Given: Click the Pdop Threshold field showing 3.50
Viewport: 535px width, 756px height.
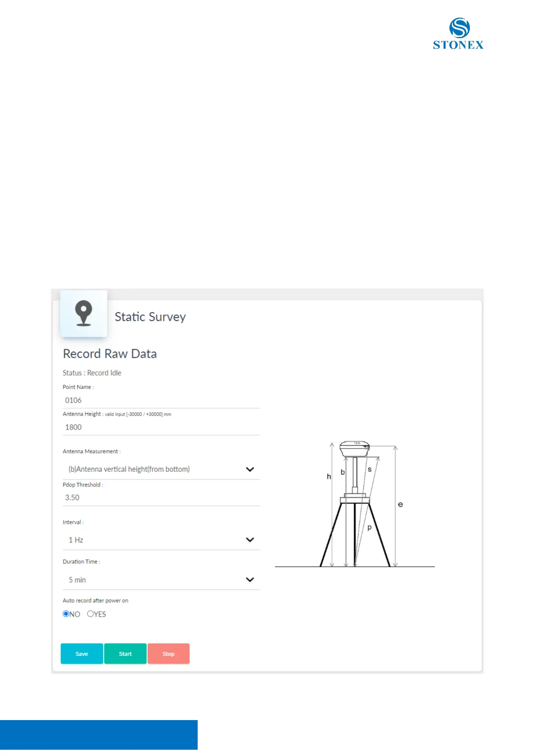Looking at the screenshot, I should (161, 497).
